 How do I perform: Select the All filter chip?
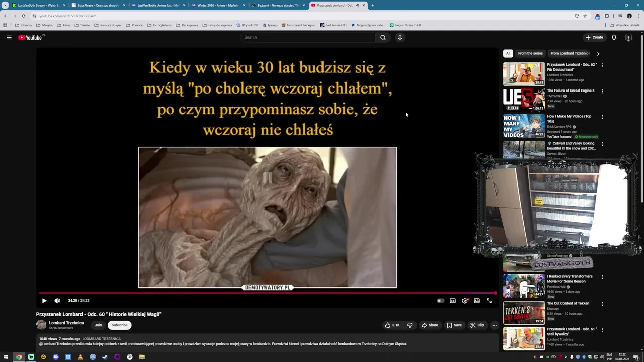point(508,53)
